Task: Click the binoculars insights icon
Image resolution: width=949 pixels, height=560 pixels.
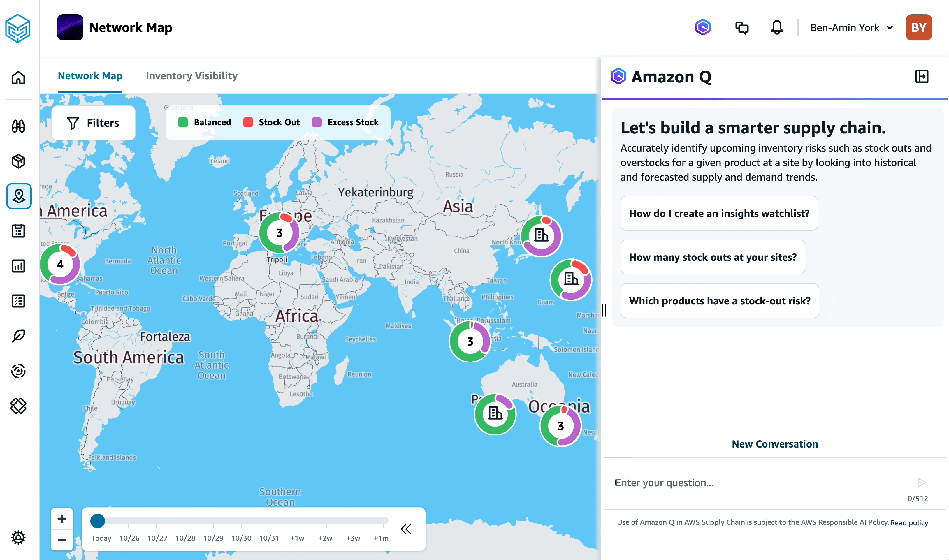Action: click(x=18, y=126)
